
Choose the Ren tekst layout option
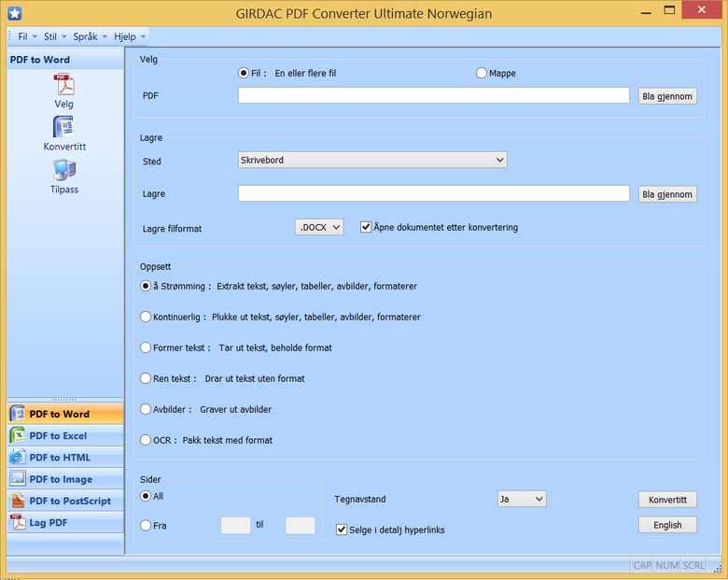click(146, 378)
